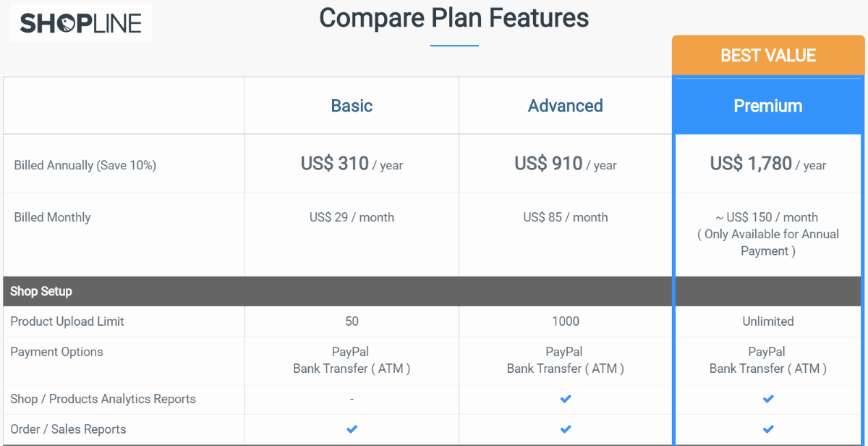Click Advanced plan Analytics Reports checkmark

tap(566, 399)
